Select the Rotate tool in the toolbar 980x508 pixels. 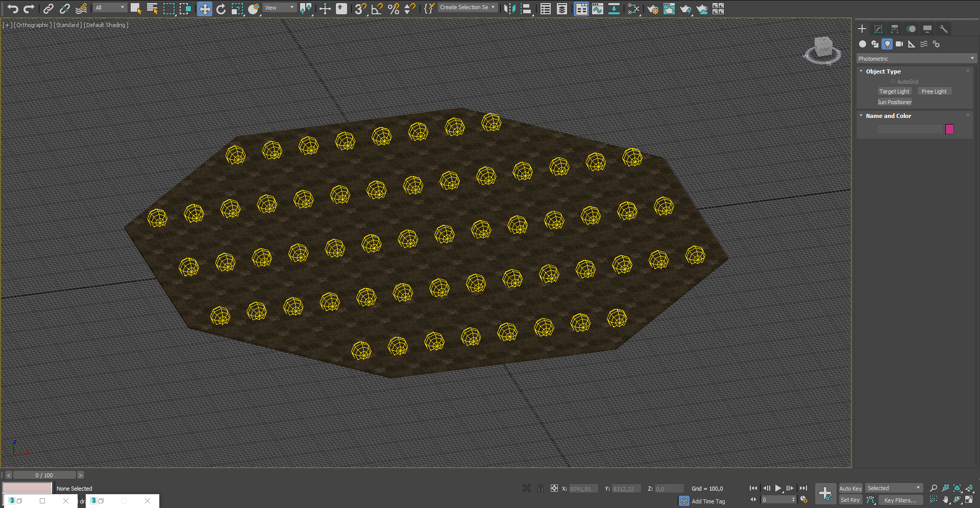(221, 9)
